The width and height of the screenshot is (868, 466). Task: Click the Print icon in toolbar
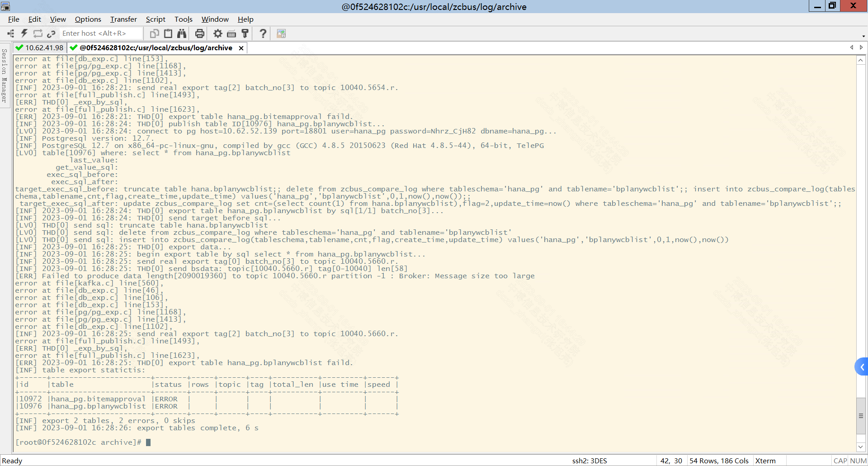[199, 33]
